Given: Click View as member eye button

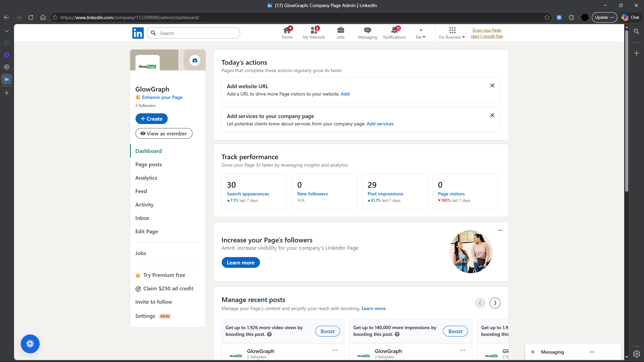Looking at the screenshot, I should tap(164, 133).
